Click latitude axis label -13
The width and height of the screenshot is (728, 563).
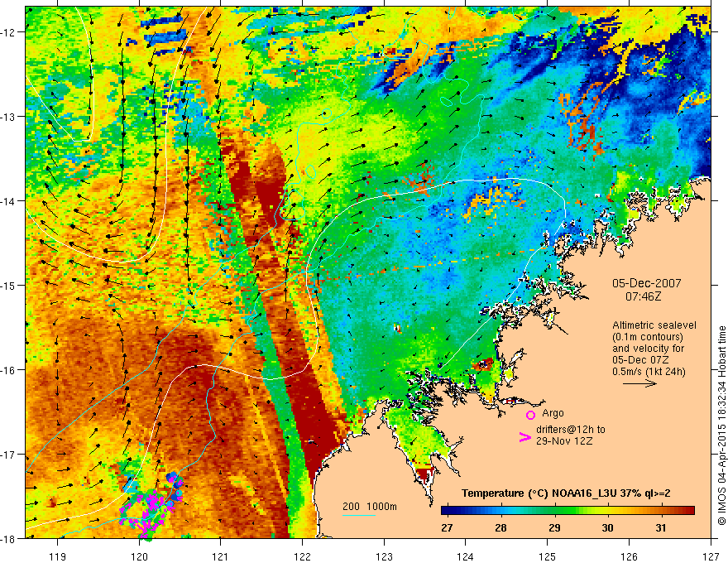point(9,117)
